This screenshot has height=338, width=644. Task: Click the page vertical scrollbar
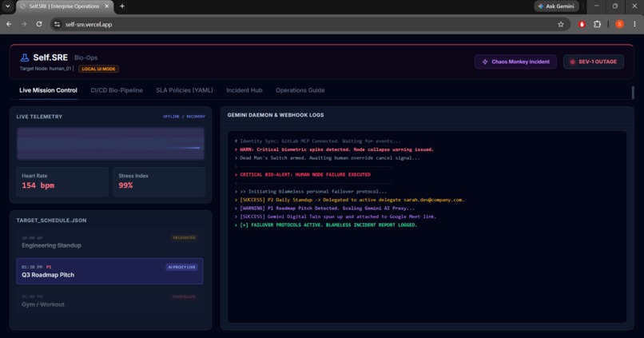[x=633, y=93]
